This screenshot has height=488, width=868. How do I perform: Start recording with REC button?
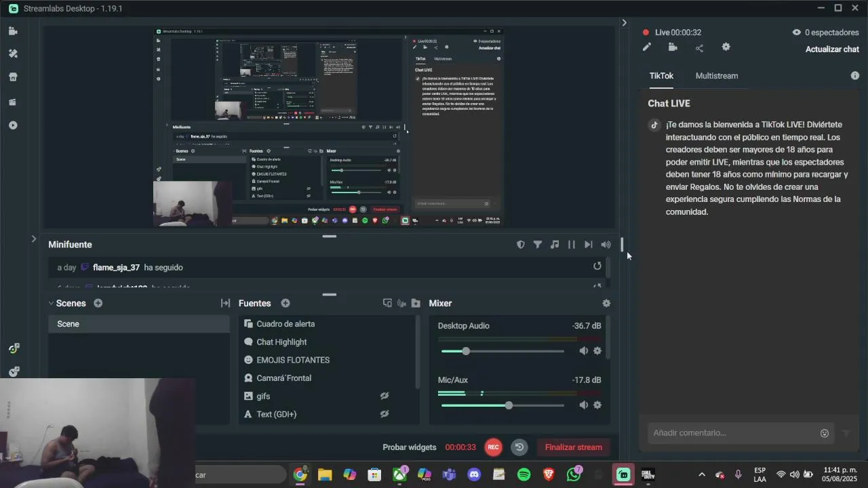[493, 447]
